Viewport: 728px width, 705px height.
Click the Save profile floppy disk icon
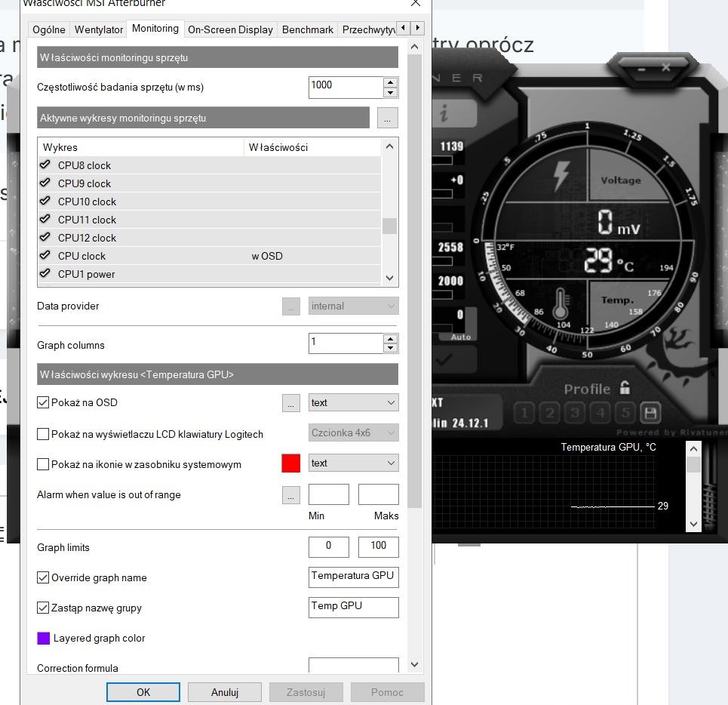(x=650, y=413)
